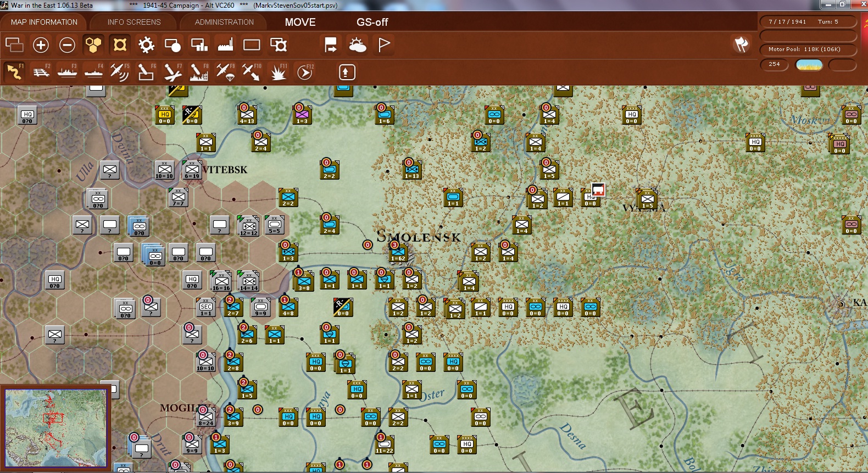Click the rectangle-with-bar-chart toolbar icon
Screen dimensions: 868x473
click(x=199, y=45)
